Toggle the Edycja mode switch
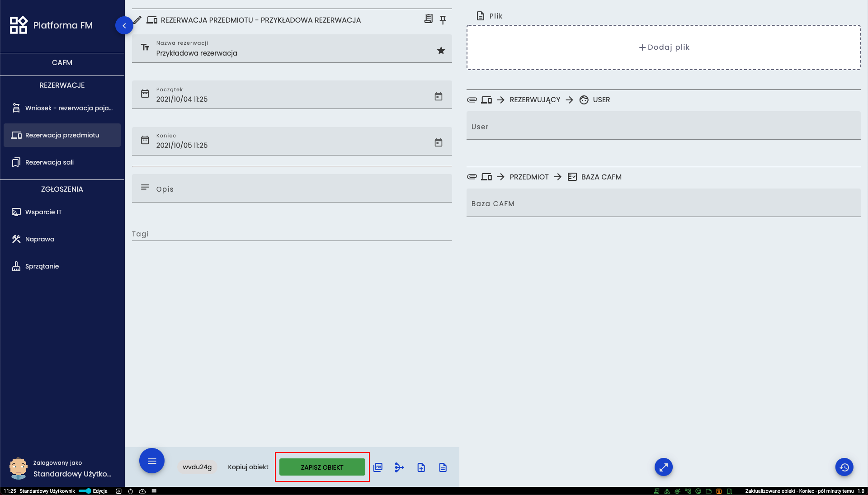This screenshot has width=868, height=495. 85,491
